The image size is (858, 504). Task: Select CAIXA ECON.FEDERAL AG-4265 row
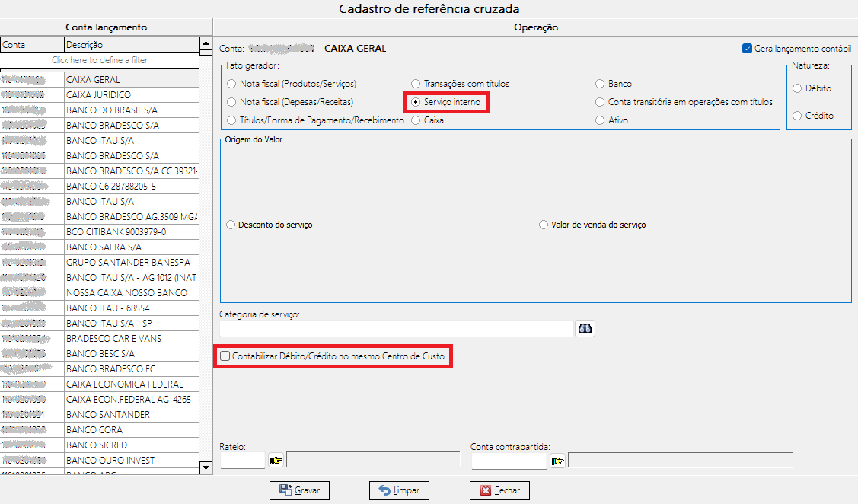click(100, 400)
